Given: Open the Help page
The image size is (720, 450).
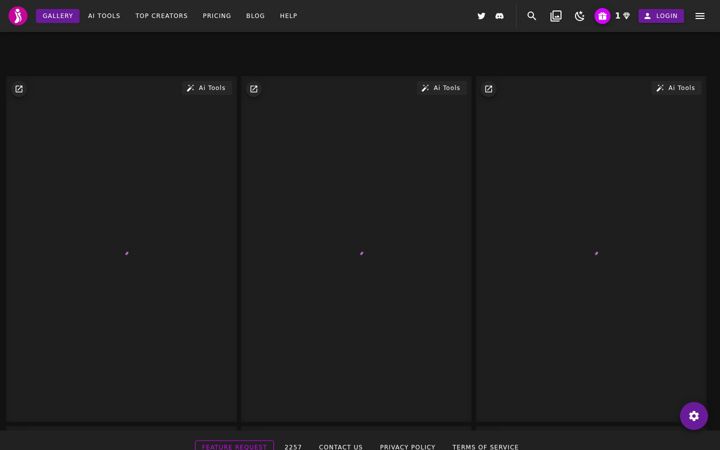Looking at the screenshot, I should coord(288,16).
